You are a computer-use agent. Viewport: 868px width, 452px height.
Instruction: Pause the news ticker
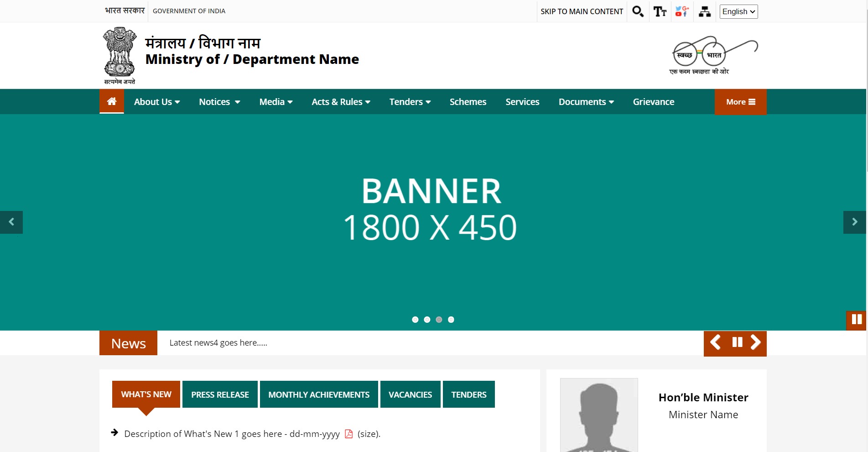(737, 342)
